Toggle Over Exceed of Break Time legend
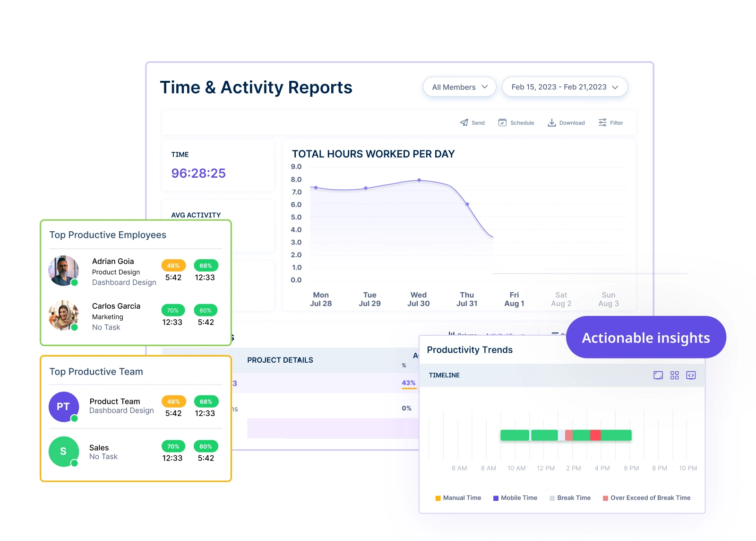 click(x=646, y=498)
